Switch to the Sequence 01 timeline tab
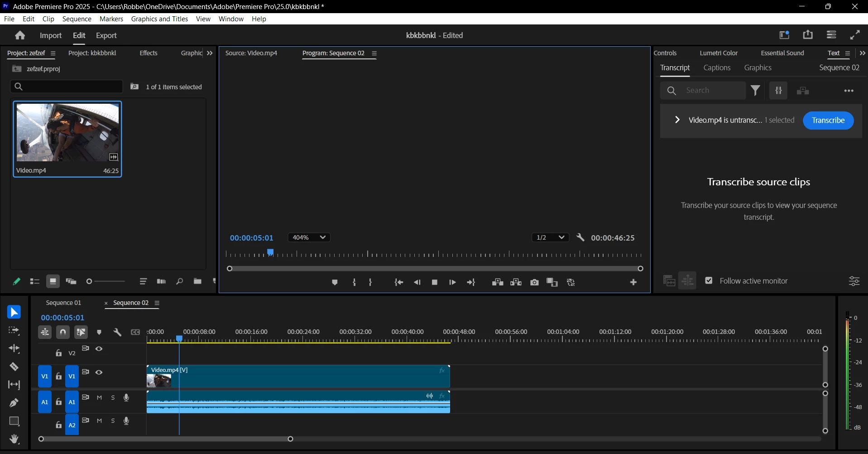 click(63, 303)
